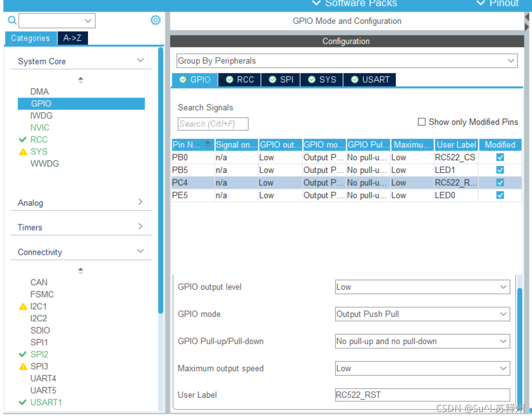
Task: Toggle Show only Modified Pins checkbox
Action: click(421, 122)
